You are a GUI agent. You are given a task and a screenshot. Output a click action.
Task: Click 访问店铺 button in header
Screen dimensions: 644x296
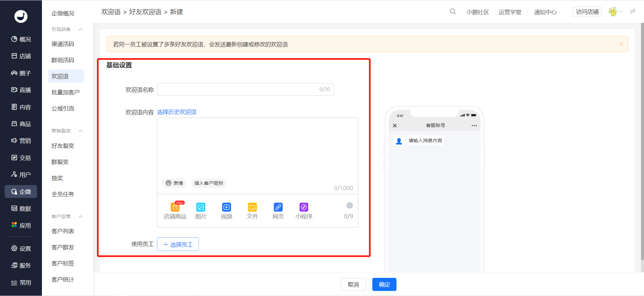pos(587,12)
